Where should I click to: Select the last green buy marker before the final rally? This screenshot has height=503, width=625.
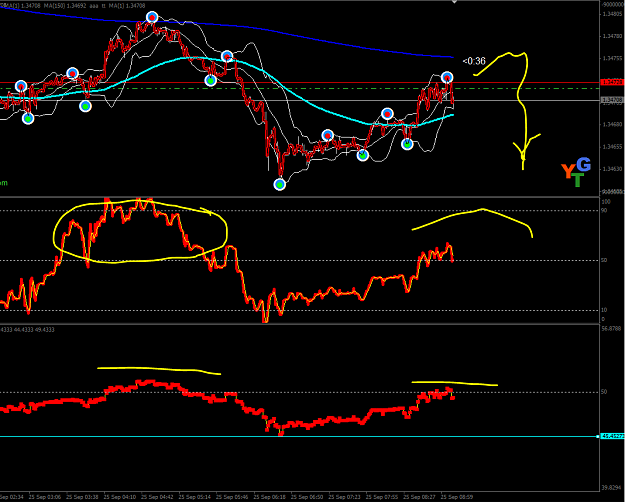pos(407,144)
